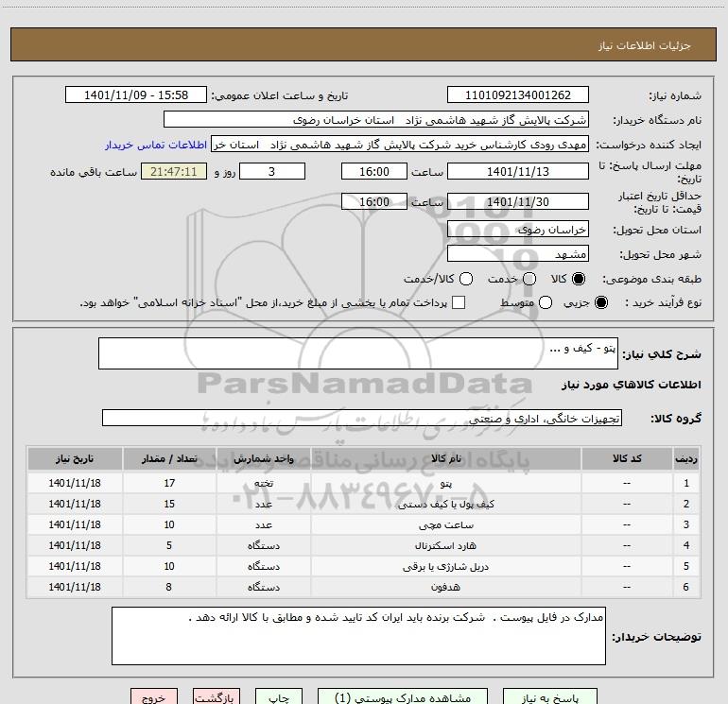Viewport: 728px width, 704px height.
Task: Click the announcement date field 1401/11/09 - 15:58
Action: click(136, 94)
